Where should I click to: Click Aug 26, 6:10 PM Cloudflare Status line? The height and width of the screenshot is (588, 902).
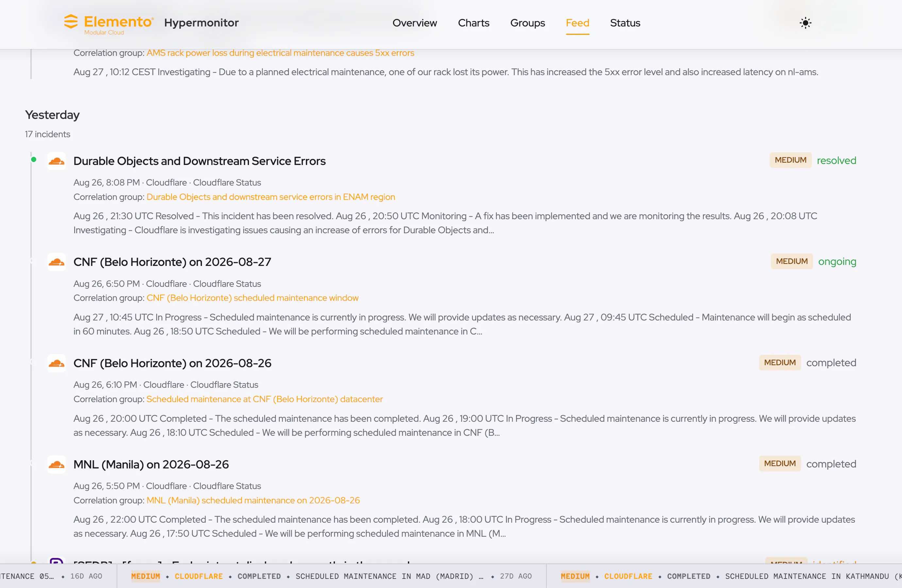pos(166,384)
